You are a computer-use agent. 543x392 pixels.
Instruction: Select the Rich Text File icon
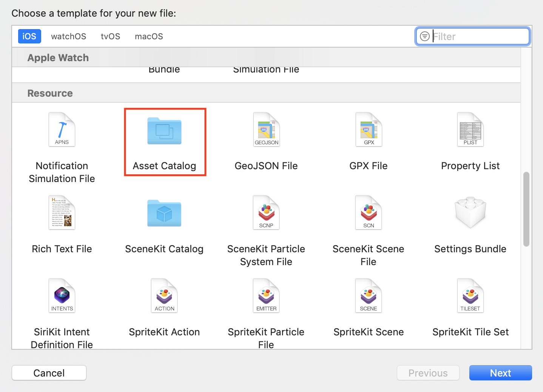click(x=62, y=213)
